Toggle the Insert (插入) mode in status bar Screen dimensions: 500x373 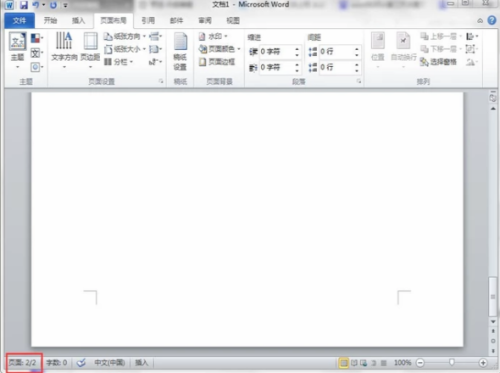(141, 363)
